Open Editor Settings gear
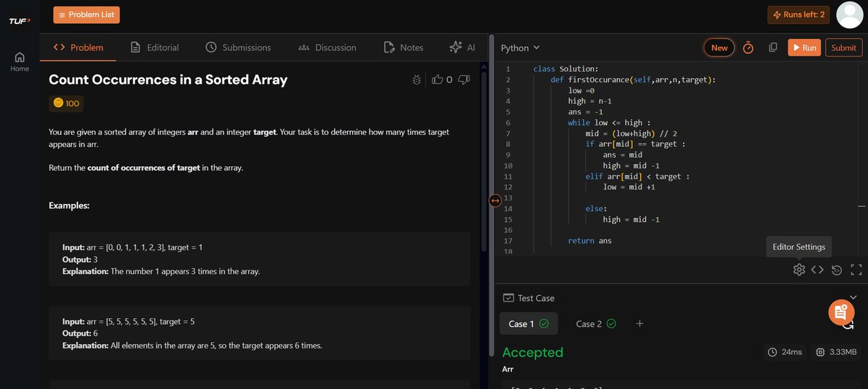 point(799,270)
